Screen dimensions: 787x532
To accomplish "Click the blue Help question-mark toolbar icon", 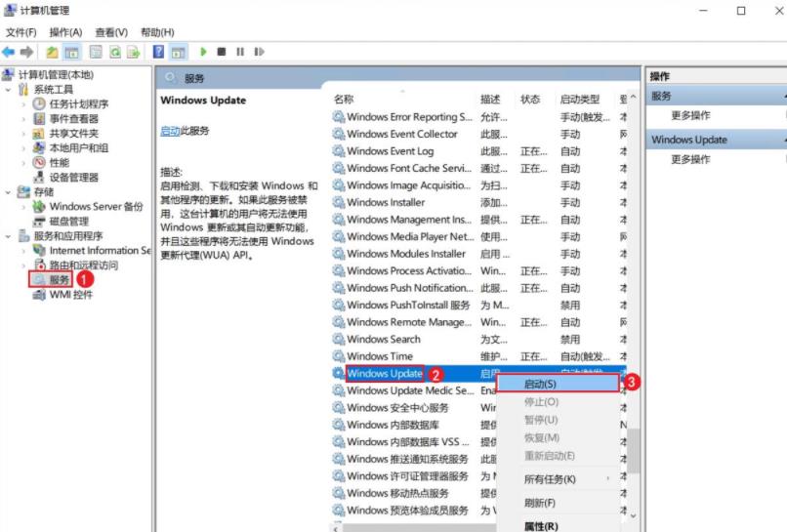I will [x=158, y=52].
